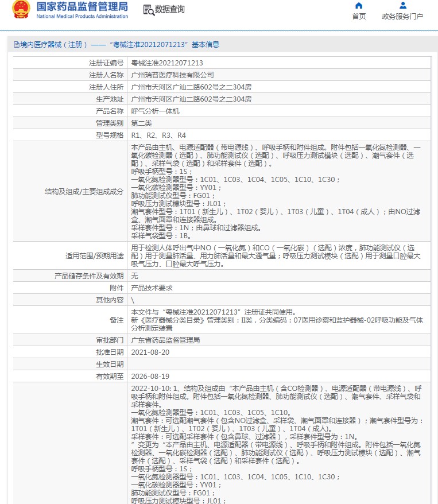Click the product name 呼气分析一体机
The height and width of the screenshot is (504, 438).
155,111
